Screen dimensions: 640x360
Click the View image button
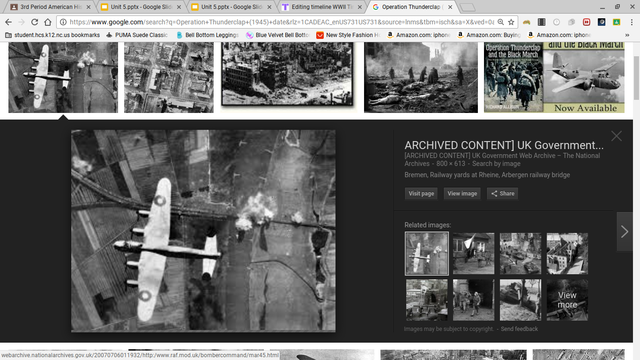click(x=462, y=193)
